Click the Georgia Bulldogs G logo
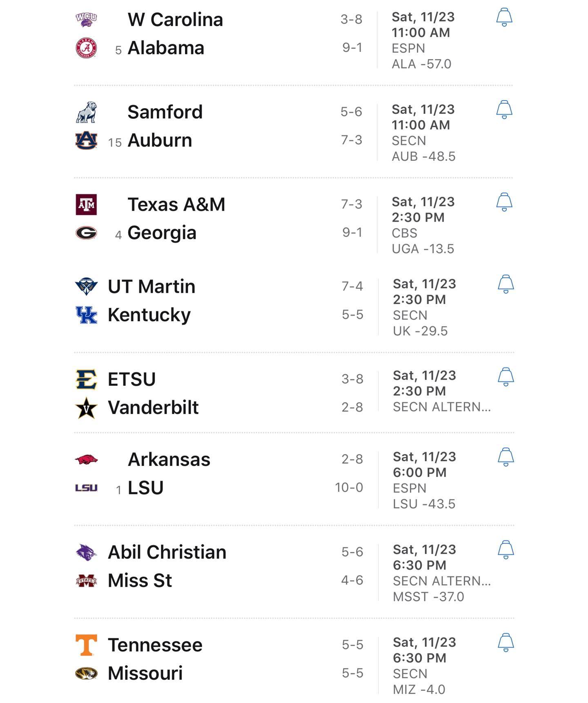588x703 pixels. (x=86, y=233)
